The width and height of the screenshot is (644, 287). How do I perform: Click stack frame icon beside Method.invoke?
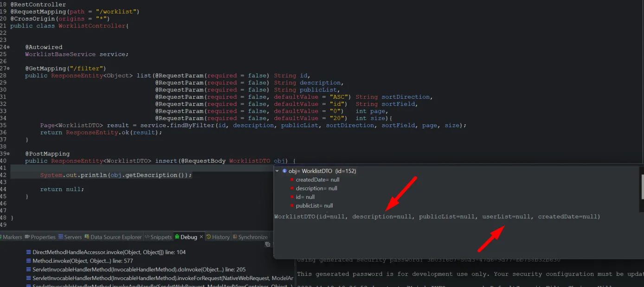29,261
